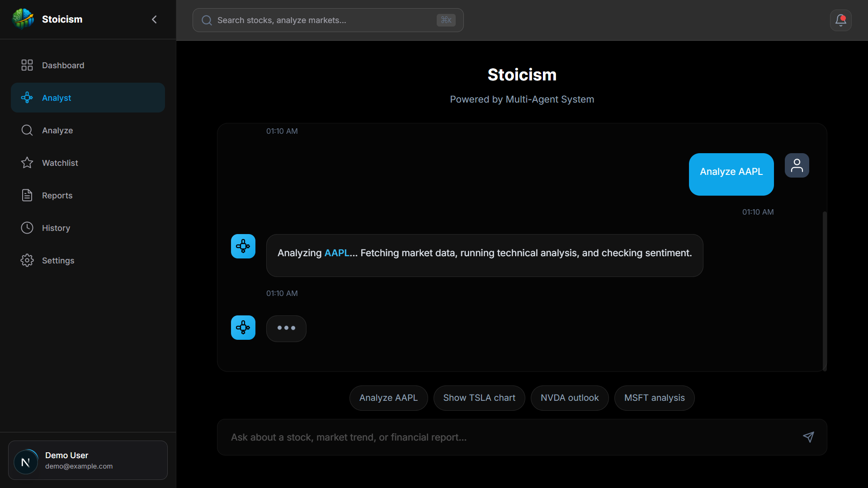Click the NVDA outlook suggestion
Screen dimensions: 868x488
pos(569,398)
